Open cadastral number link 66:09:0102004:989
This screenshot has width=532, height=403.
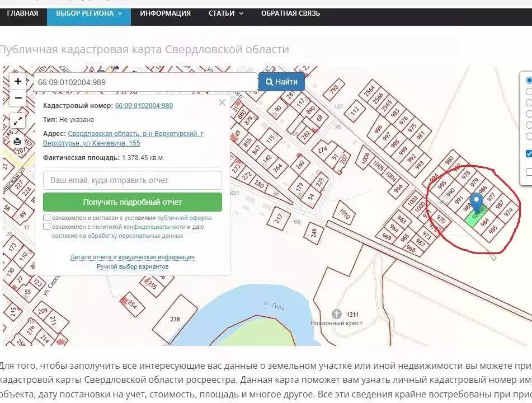(144, 106)
